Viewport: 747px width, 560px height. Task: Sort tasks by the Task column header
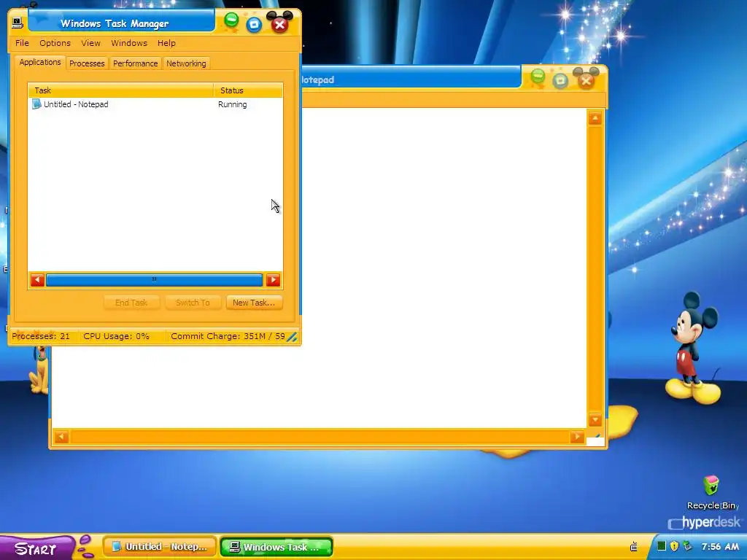coord(121,90)
